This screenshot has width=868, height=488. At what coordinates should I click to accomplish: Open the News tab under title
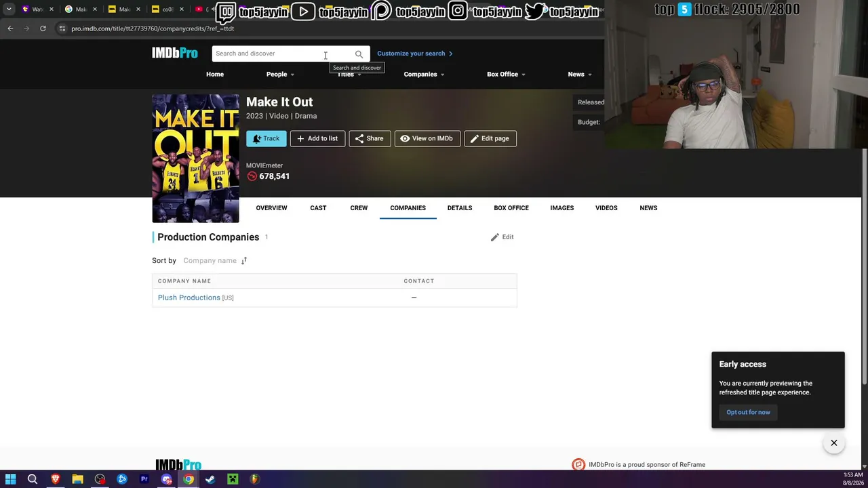[648, 208]
